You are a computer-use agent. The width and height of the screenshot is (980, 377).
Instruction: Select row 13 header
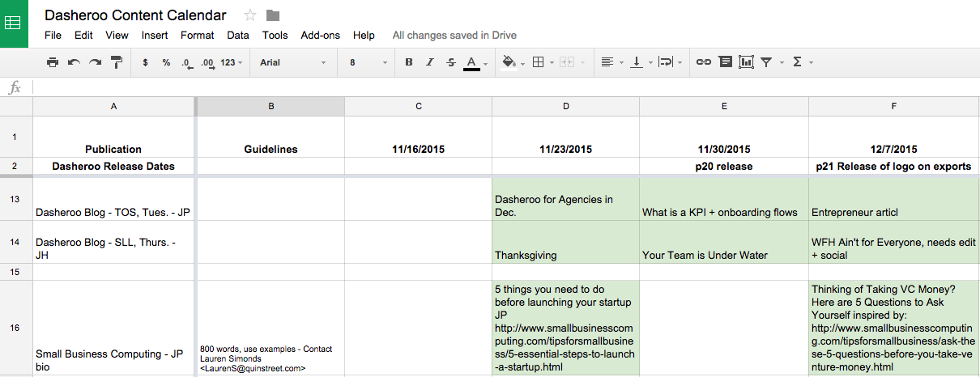15,199
